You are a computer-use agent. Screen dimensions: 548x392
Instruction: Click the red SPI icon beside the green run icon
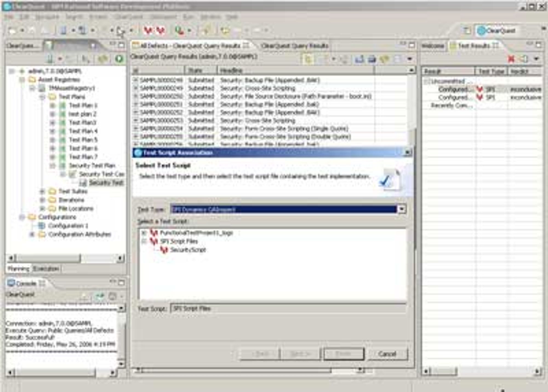point(161,30)
